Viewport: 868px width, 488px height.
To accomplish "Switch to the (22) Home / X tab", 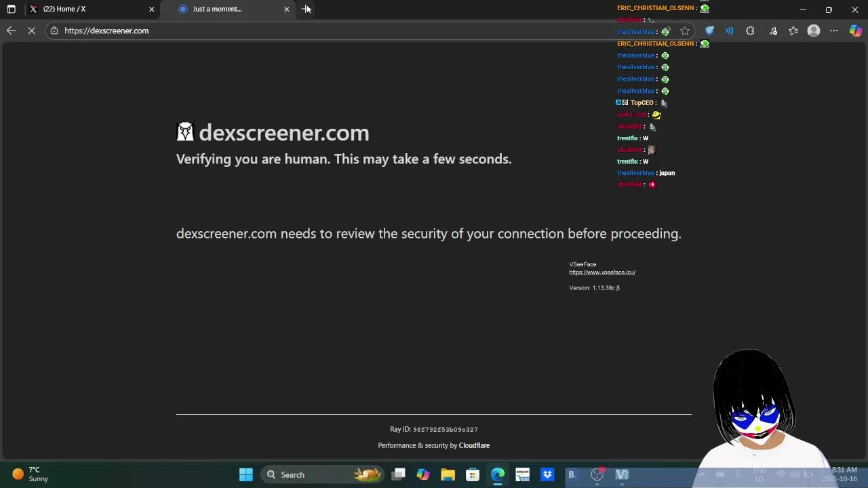I will [x=91, y=9].
